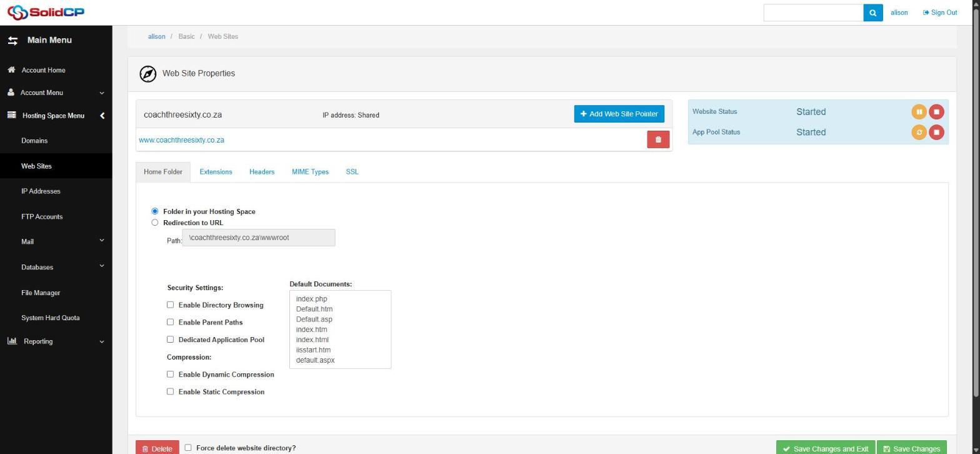Image resolution: width=980 pixels, height=454 pixels.
Task: Check Force delete website directory
Action: point(188,448)
